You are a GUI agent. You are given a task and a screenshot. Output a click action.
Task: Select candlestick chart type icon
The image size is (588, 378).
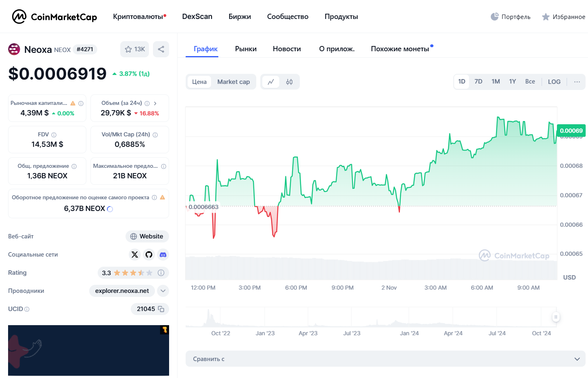click(289, 82)
